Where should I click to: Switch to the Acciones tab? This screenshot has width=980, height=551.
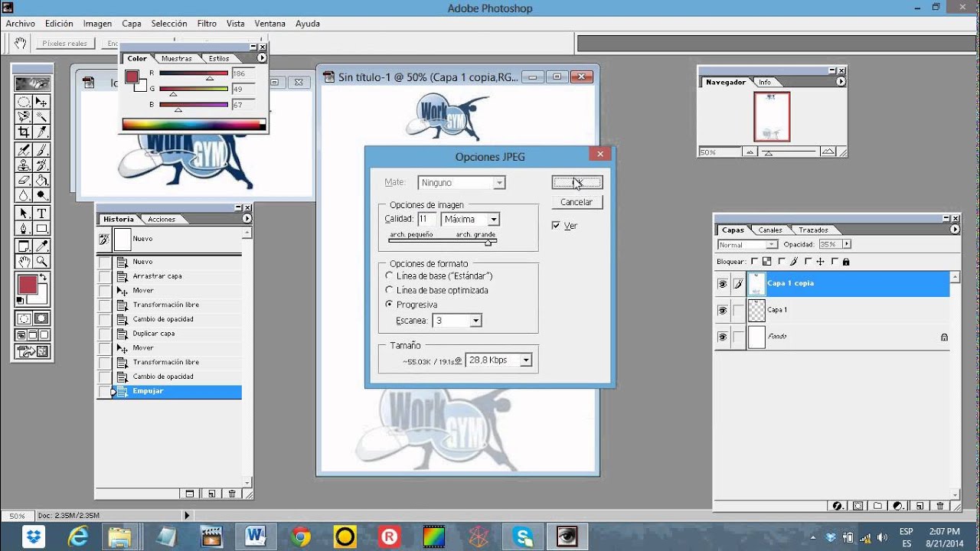162,220
